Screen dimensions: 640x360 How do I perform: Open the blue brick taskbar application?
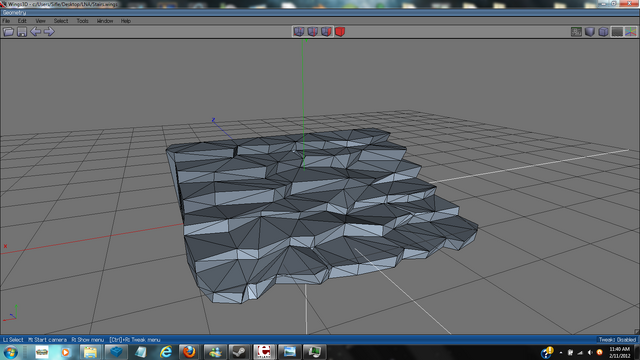coord(116,352)
